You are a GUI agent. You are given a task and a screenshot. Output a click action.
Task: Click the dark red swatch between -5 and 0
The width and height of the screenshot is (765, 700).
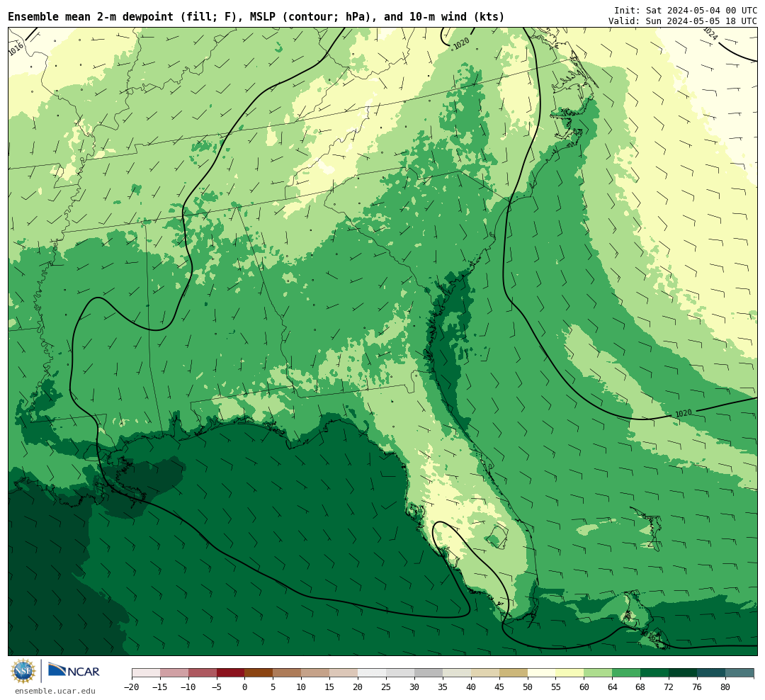[x=231, y=673]
